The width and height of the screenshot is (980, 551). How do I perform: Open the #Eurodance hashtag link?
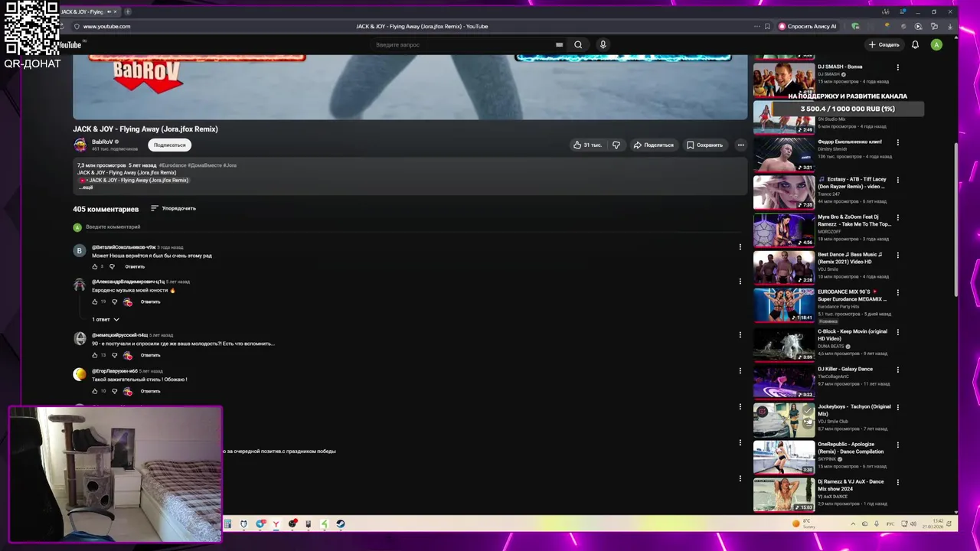172,165
